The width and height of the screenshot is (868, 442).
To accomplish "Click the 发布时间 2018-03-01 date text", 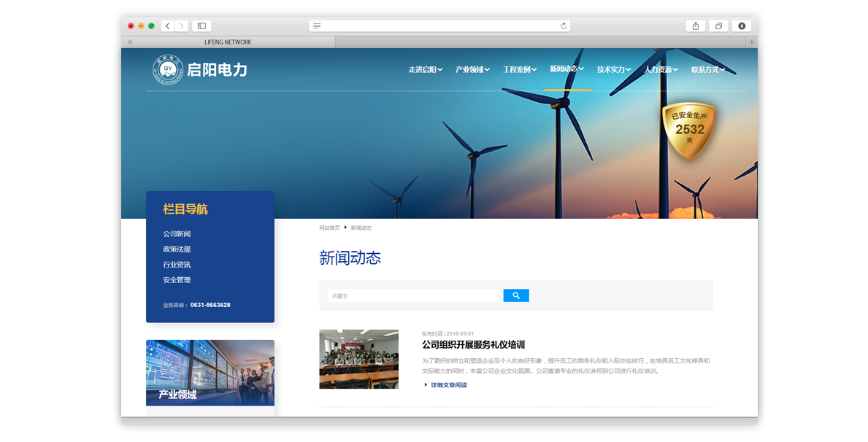I will (x=448, y=334).
